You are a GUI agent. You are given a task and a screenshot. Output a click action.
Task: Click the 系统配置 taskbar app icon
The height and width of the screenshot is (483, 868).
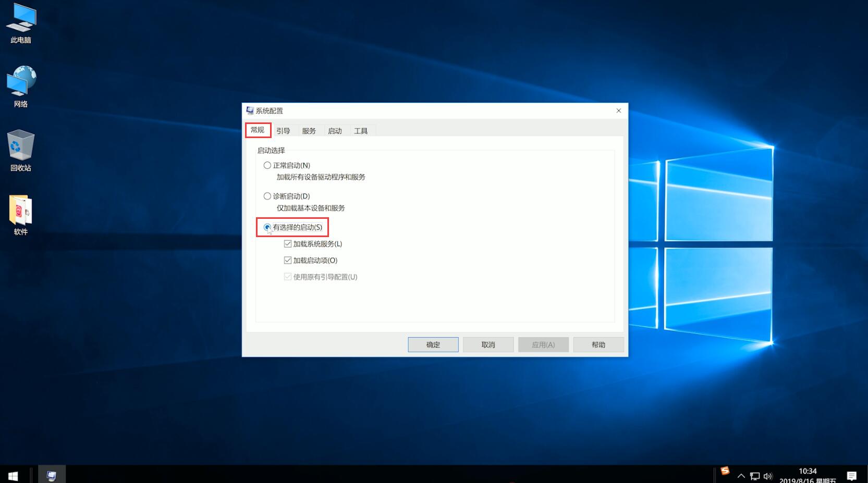point(52,476)
